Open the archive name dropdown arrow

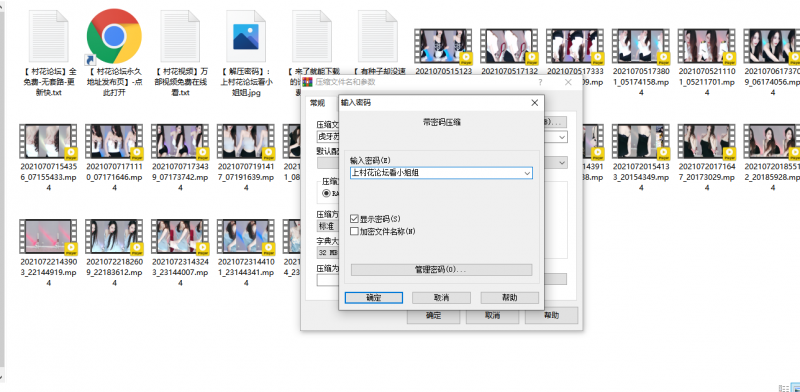pos(562,137)
